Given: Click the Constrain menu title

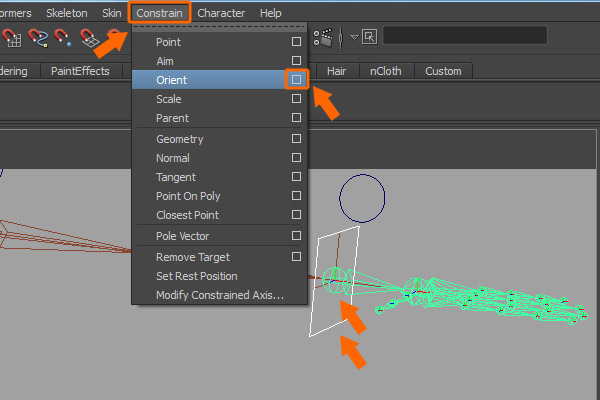Looking at the screenshot, I should (159, 13).
